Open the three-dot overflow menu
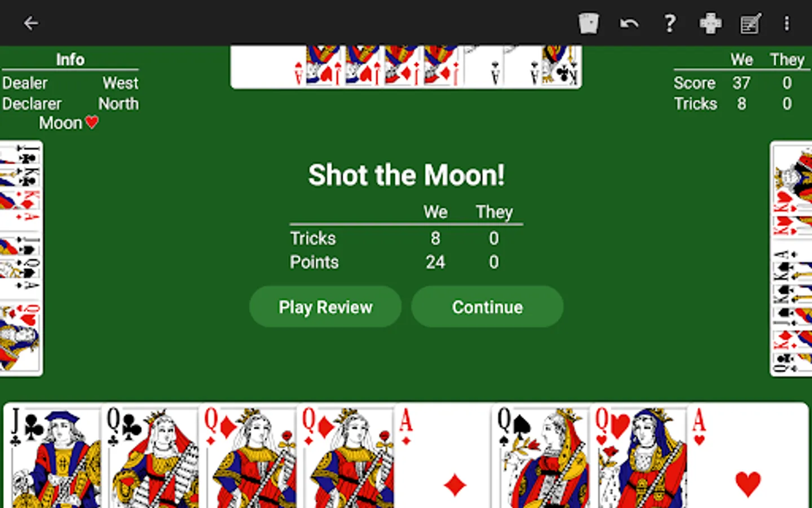Image resolution: width=812 pixels, height=508 pixels. tap(787, 23)
